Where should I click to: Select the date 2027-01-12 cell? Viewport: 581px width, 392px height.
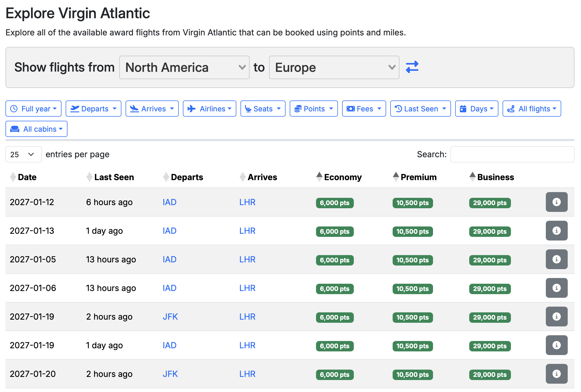tap(32, 202)
